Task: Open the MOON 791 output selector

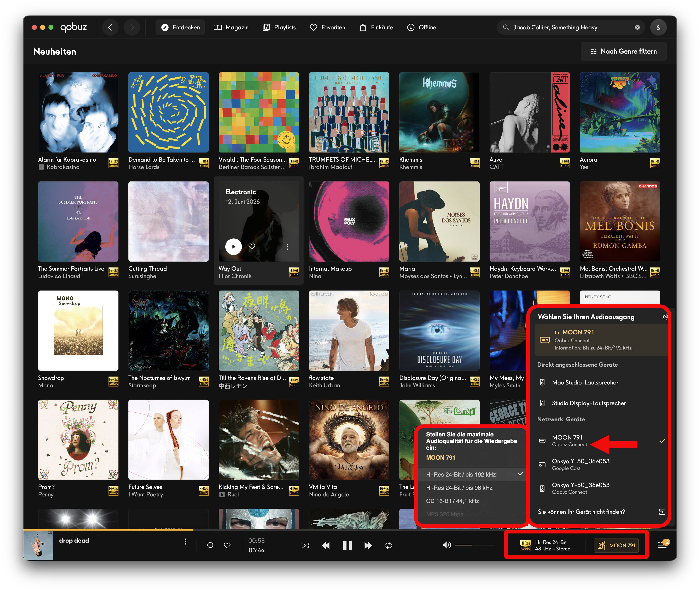Action: coord(616,545)
